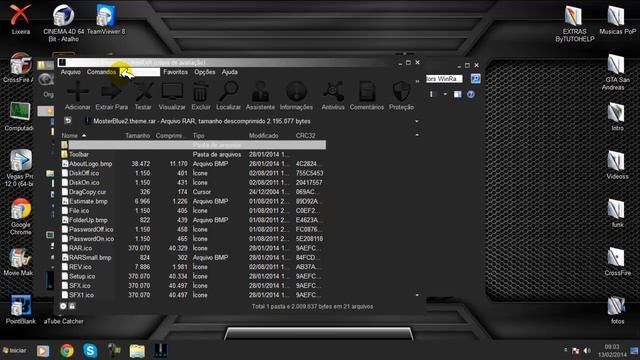The image size is (640, 360).
Task: Select DragCopy.cur file
Action: click(x=193, y=192)
